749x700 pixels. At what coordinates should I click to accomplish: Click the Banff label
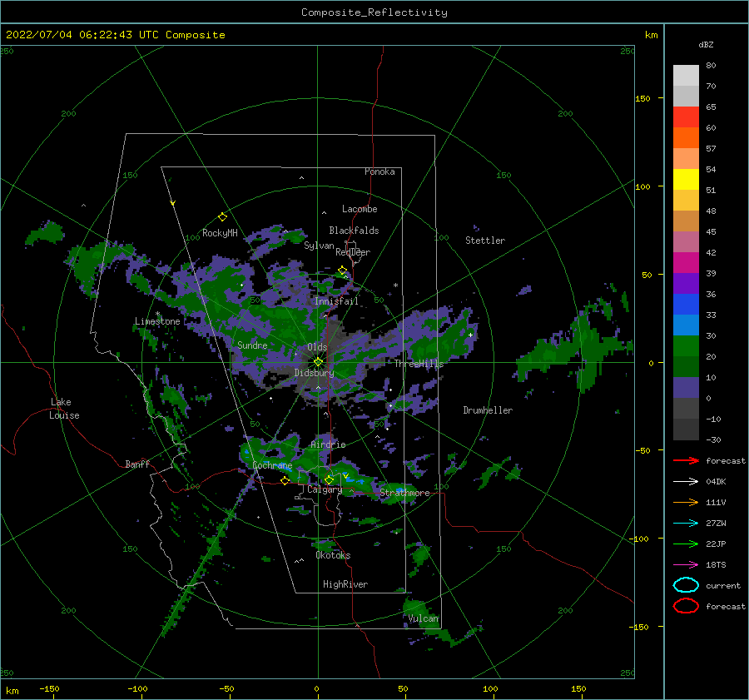[137, 464]
